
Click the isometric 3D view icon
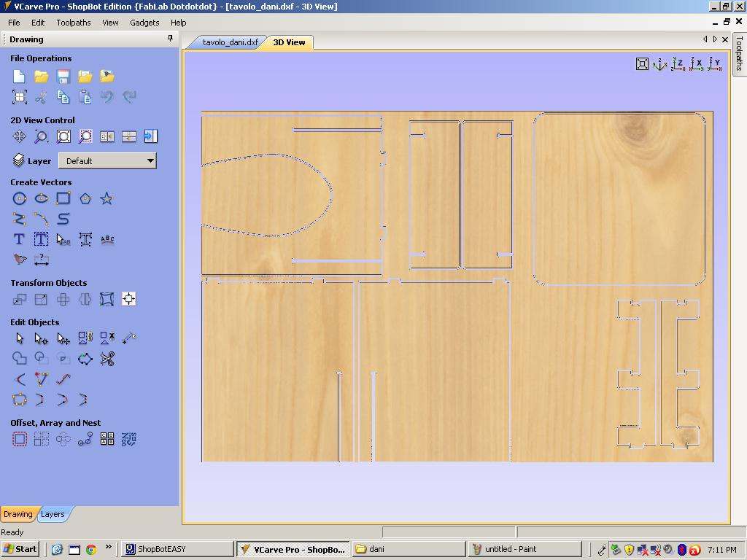[659, 64]
